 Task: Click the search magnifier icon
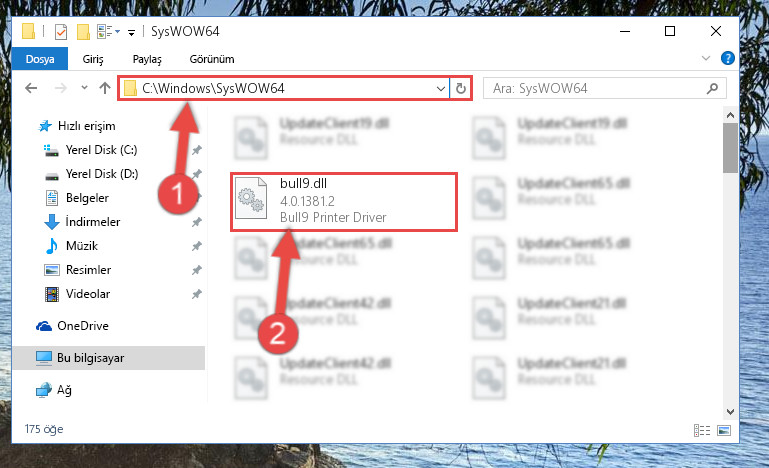tap(712, 89)
